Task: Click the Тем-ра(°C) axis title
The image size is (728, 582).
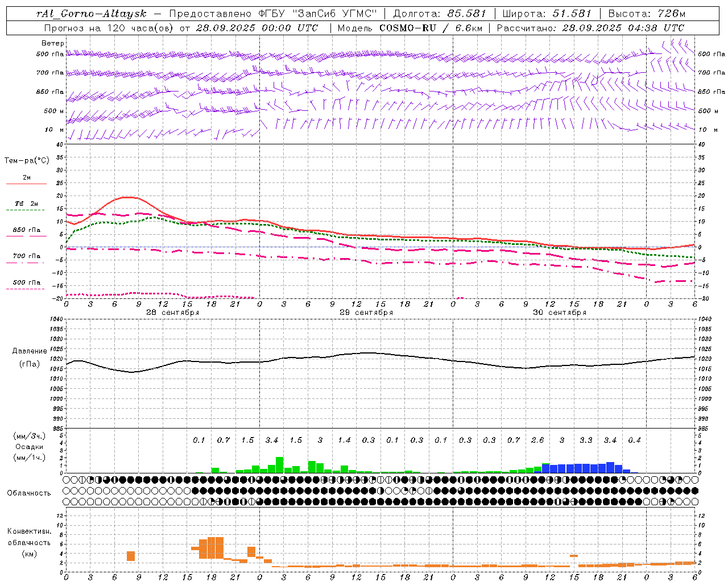Action: click(27, 160)
